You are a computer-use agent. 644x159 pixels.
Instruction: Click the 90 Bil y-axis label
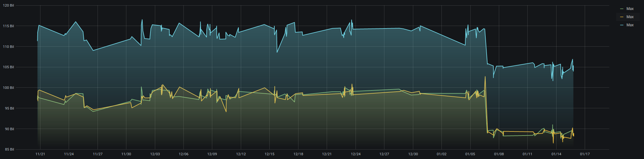point(9,129)
